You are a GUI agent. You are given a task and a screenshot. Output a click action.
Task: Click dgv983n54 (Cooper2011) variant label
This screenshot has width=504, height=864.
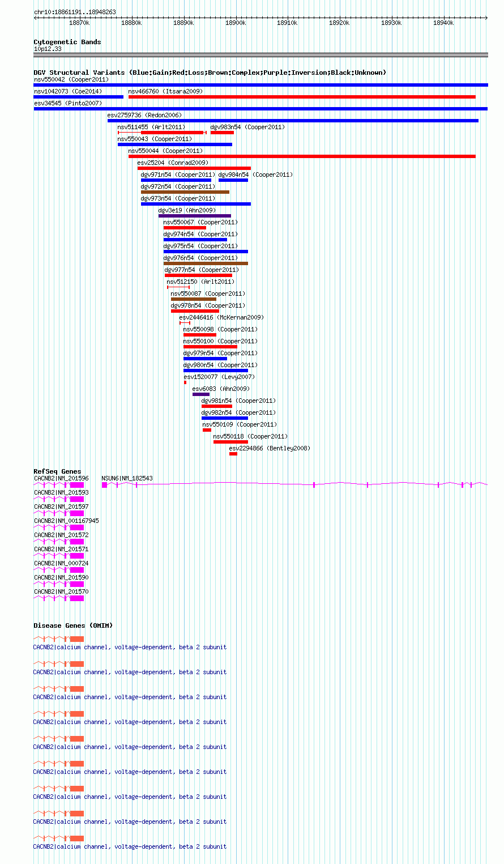(x=247, y=127)
